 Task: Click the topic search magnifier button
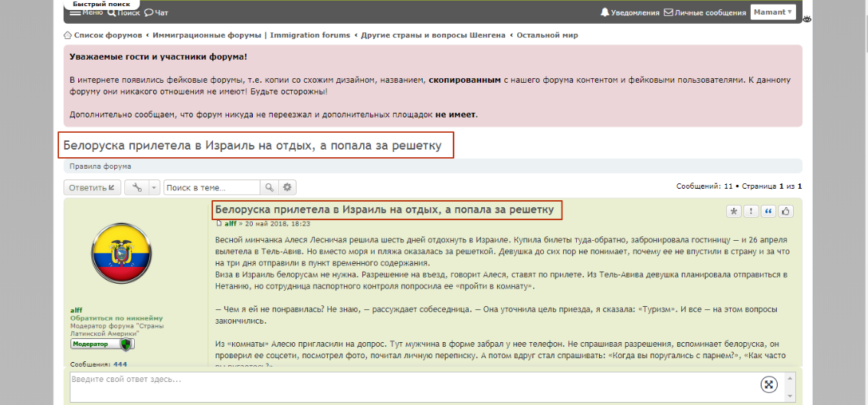269,187
